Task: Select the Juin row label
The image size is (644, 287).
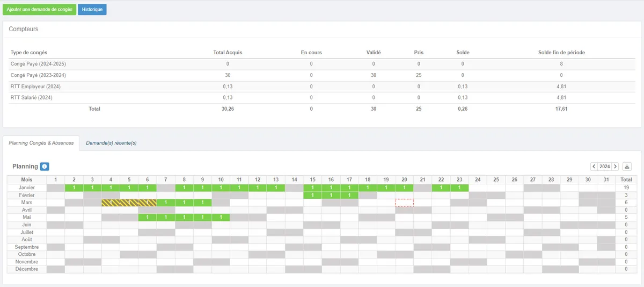Action: click(x=27, y=225)
